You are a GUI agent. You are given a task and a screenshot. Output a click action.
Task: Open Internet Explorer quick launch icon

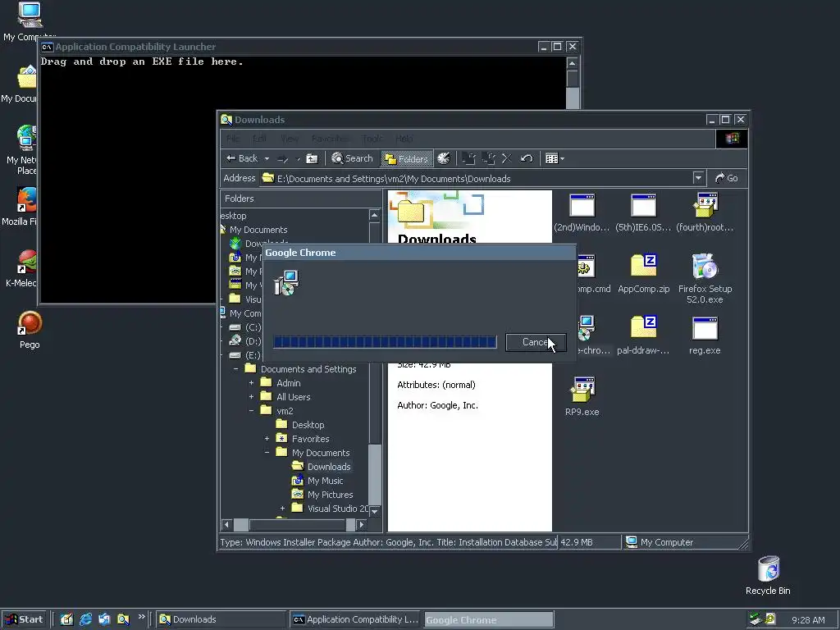(85, 619)
